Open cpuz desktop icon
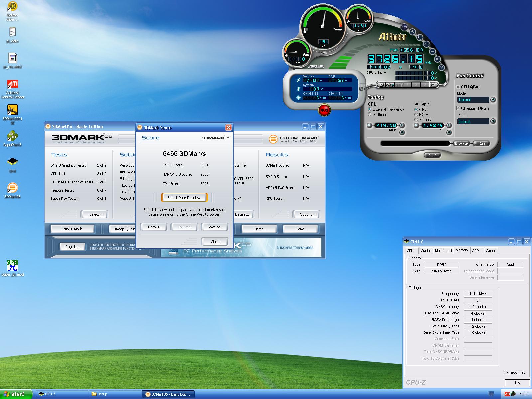 click(x=12, y=165)
